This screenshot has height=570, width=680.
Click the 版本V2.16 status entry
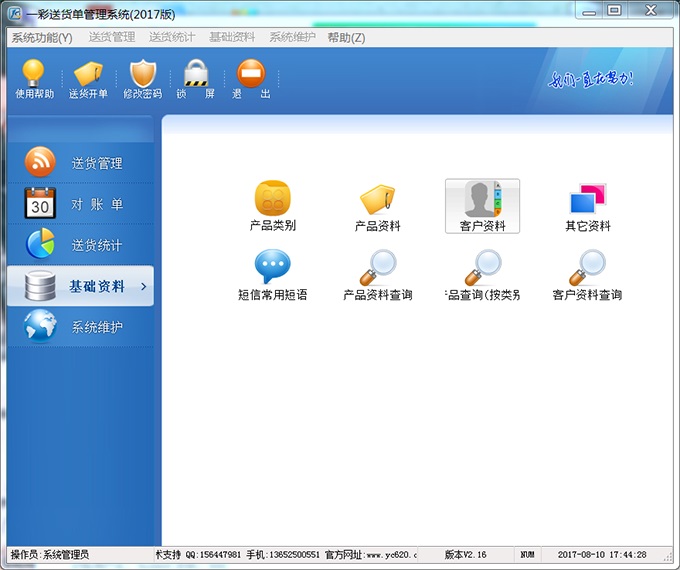(465, 554)
